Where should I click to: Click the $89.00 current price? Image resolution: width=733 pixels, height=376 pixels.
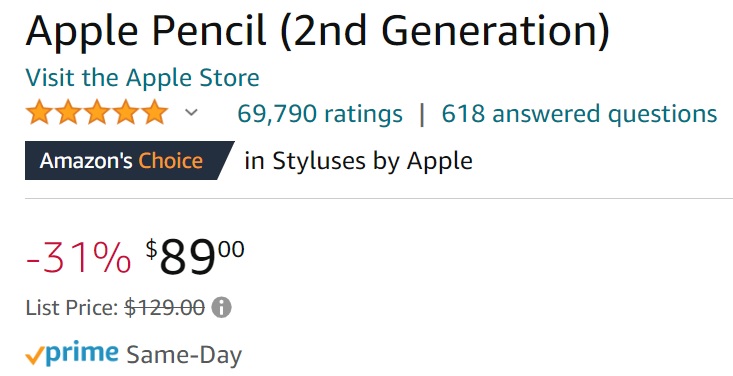click(195, 257)
